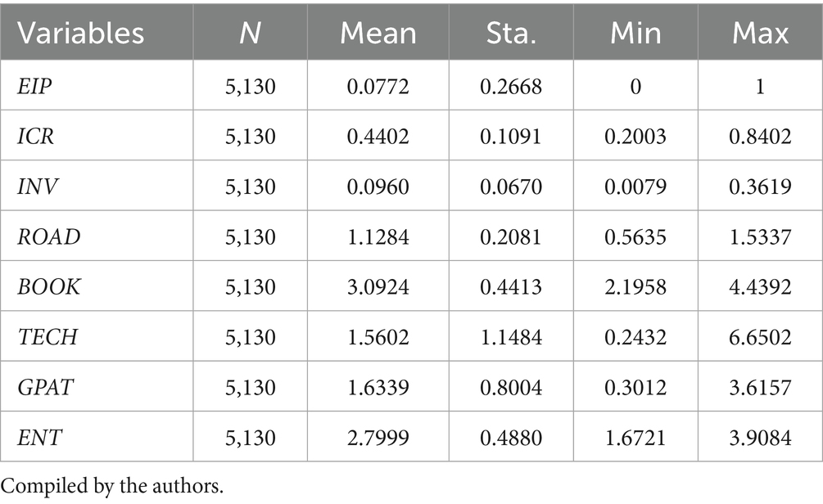The width and height of the screenshot is (823, 504).
Task: Click the mean value 2.7999
Action: coord(378,439)
